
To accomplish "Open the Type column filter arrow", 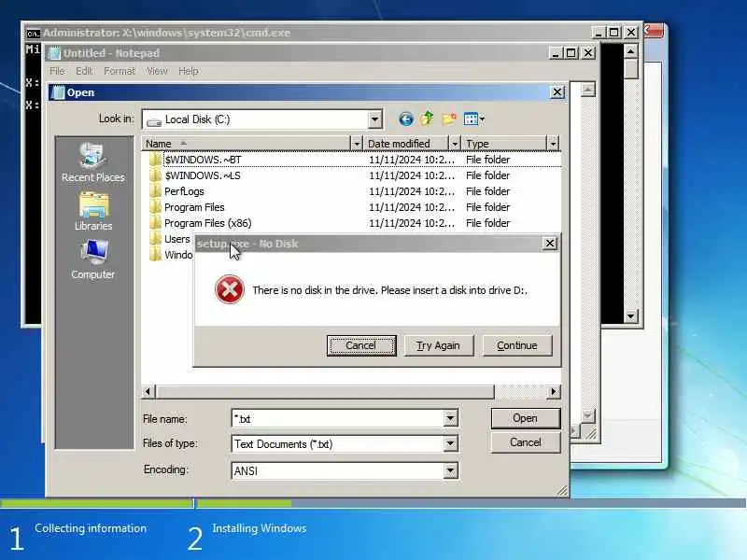I will (553, 144).
